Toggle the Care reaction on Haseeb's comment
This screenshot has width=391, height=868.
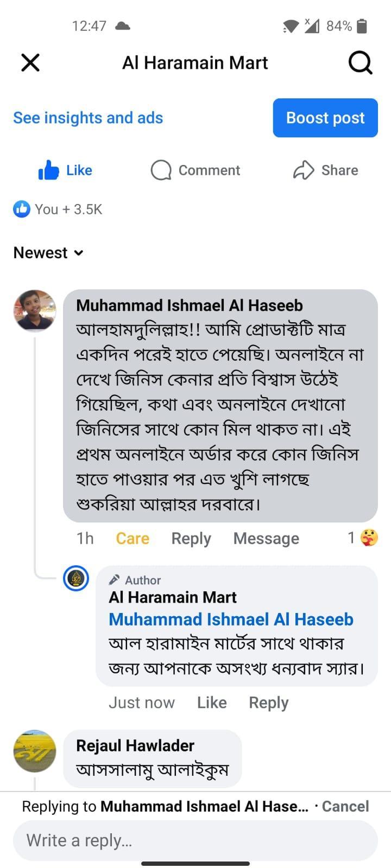tap(133, 538)
